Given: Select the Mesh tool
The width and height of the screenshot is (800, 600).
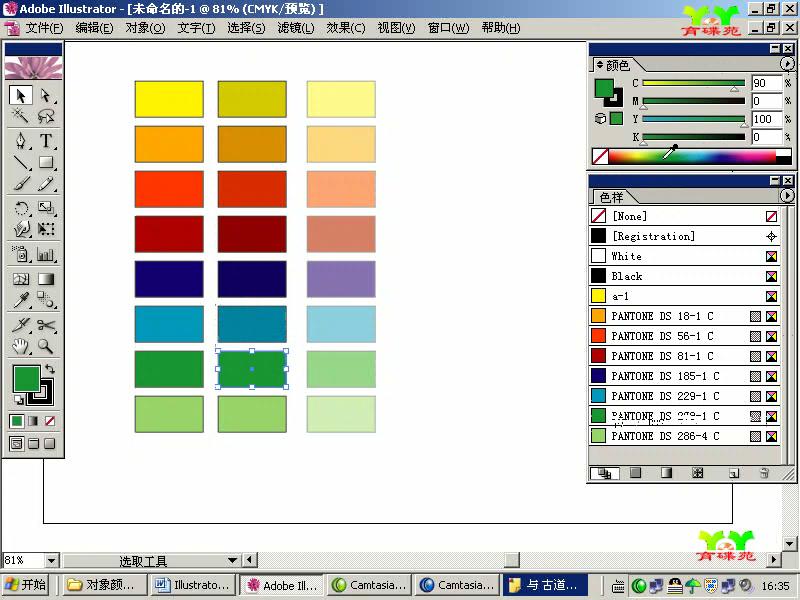Looking at the screenshot, I should (x=21, y=279).
